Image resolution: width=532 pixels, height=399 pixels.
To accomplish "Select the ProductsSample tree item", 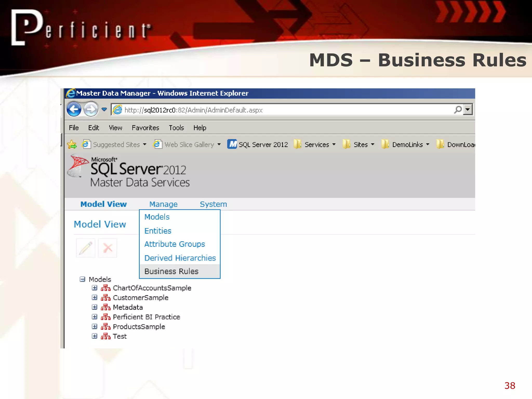I will pyautogui.click(x=139, y=327).
